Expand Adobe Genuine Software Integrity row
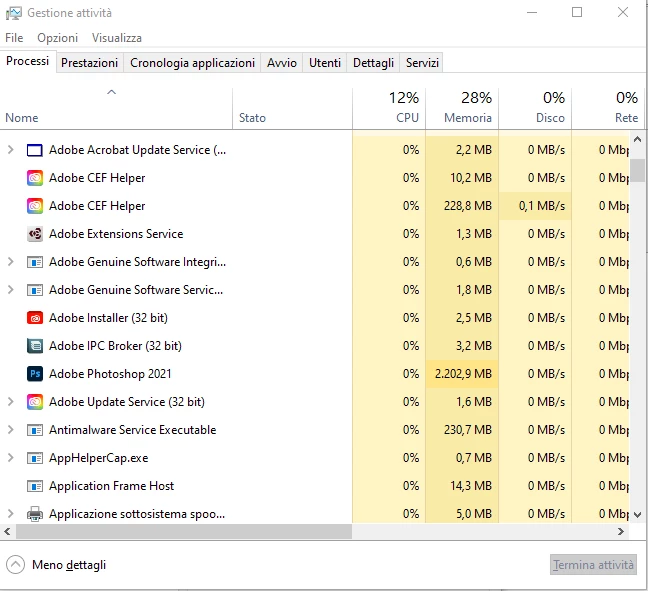Screen dimensions: 648x591 point(11,262)
